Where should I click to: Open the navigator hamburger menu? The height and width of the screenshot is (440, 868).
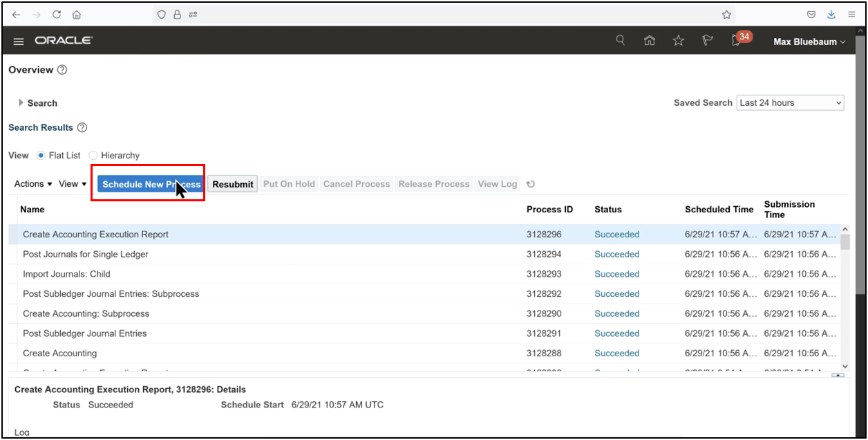tap(18, 40)
